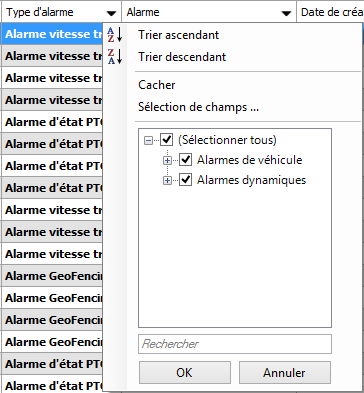Click the Z-A descending sort icon
Viewport: 364px width, 393px height.
click(x=115, y=57)
